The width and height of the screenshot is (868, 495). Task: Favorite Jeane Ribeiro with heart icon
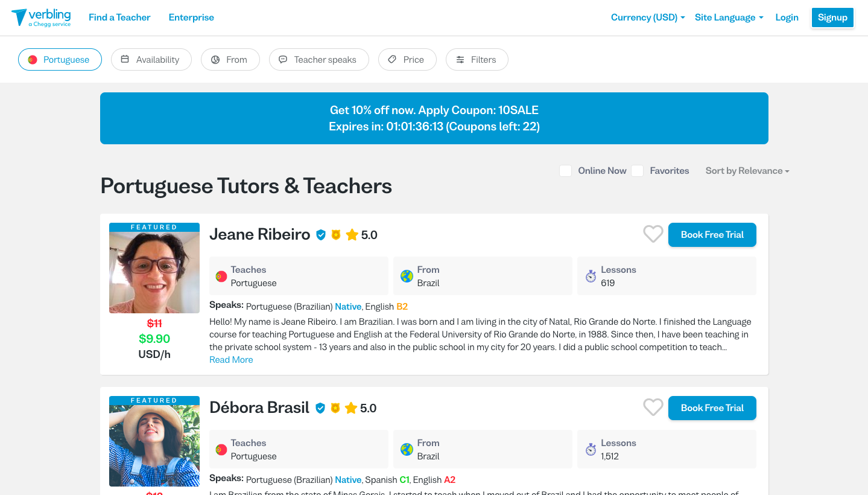click(x=653, y=234)
